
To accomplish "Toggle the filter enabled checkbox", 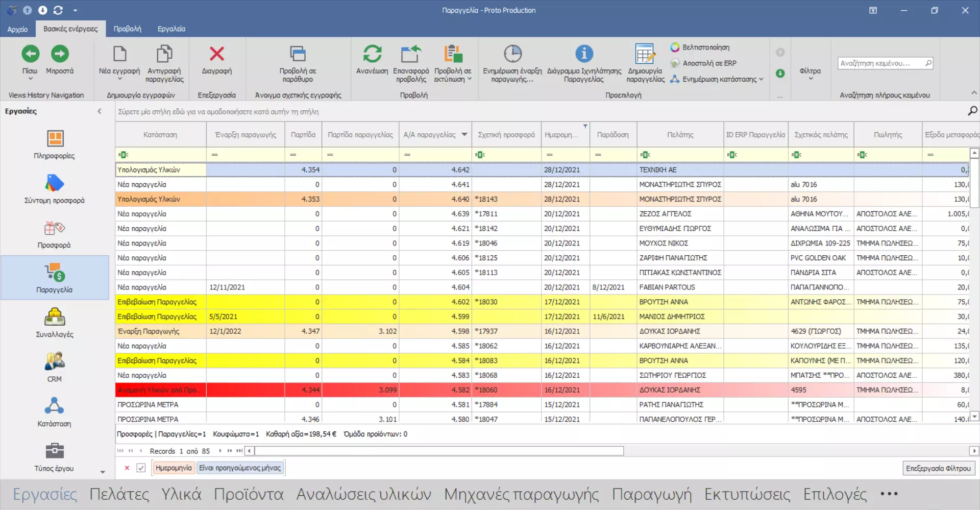I will tap(141, 468).
